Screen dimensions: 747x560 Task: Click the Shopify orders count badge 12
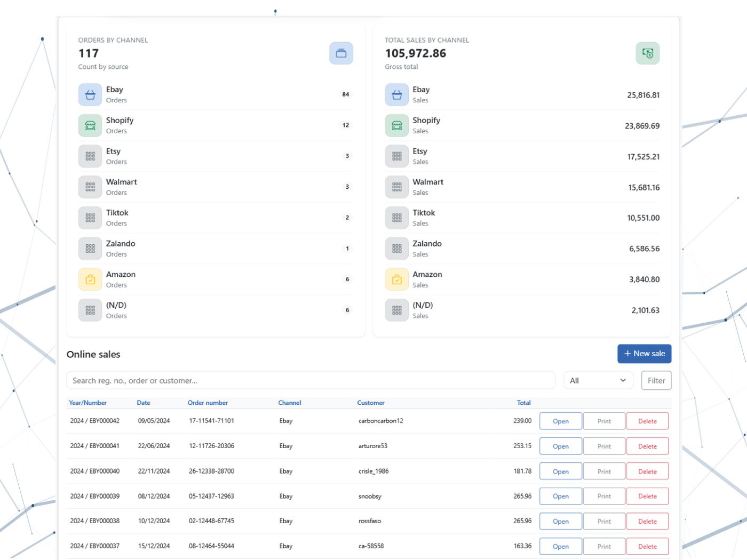(346, 125)
